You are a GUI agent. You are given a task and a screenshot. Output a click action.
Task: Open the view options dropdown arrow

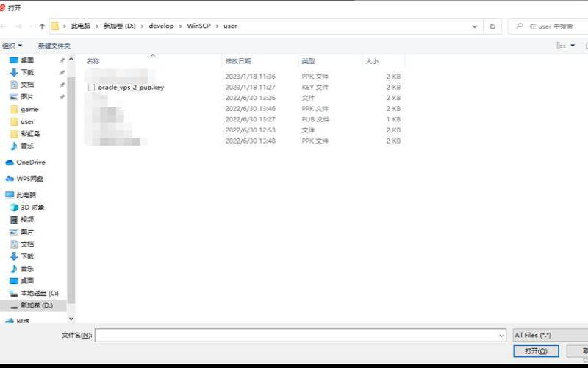[573, 46]
